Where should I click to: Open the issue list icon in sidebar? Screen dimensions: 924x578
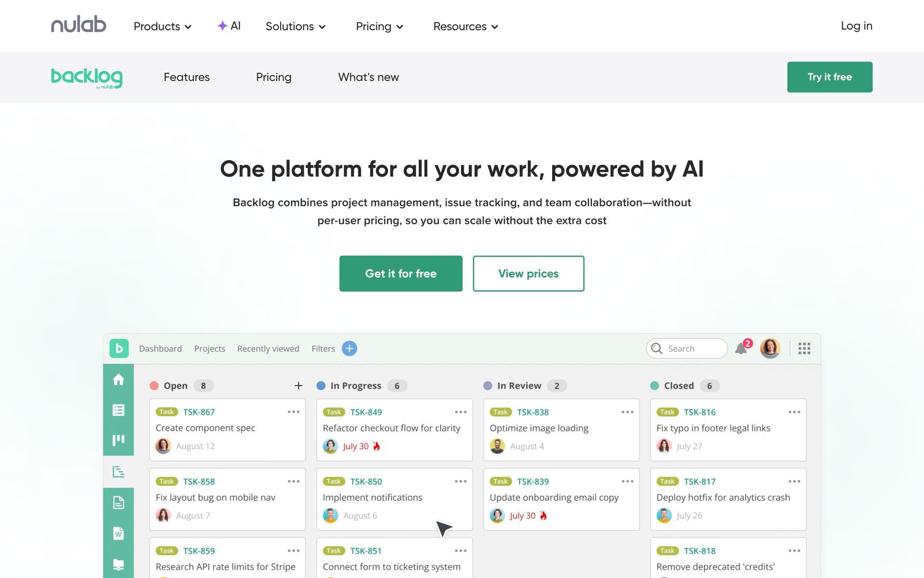(118, 410)
